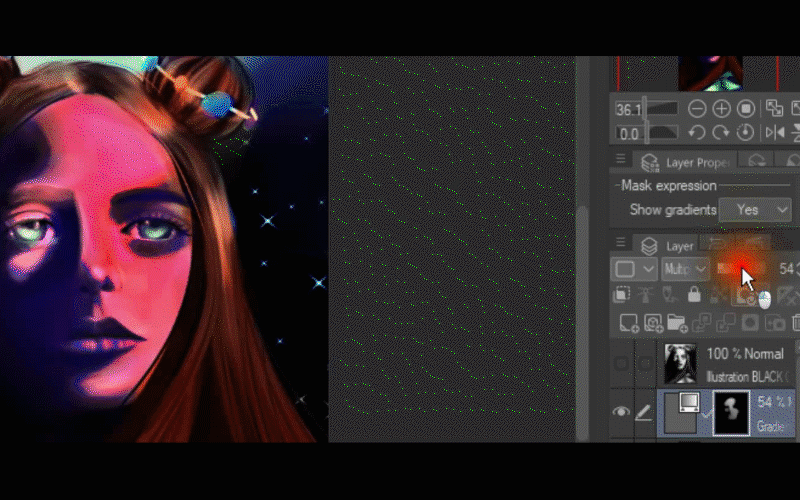Open the second tab beside Layer Property
This screenshot has height=500, width=800.
tap(757, 162)
